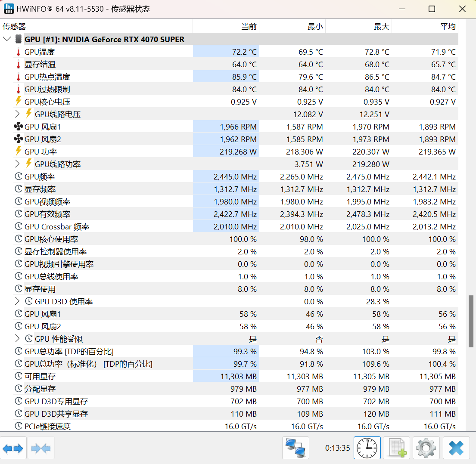Expand the GPU D3D 使用率 entry
This screenshot has height=464, width=476.
(17, 301)
